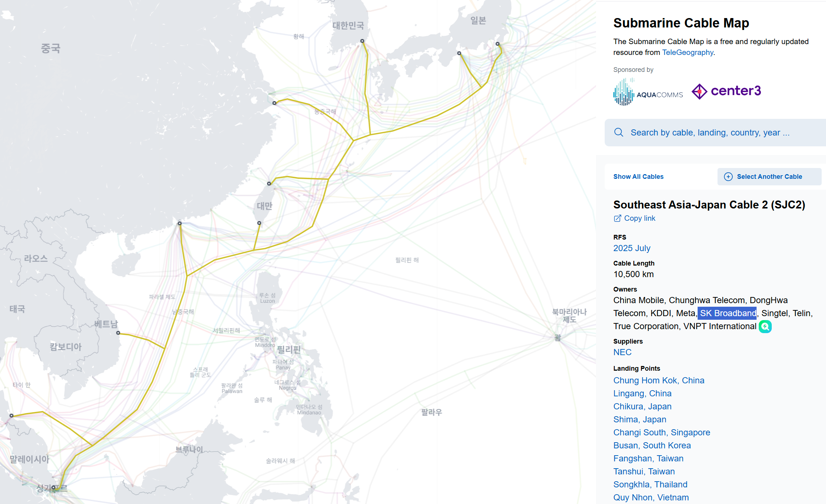This screenshot has height=504, width=826.
Task: Click the 팔라우 label on map
Action: point(431,412)
